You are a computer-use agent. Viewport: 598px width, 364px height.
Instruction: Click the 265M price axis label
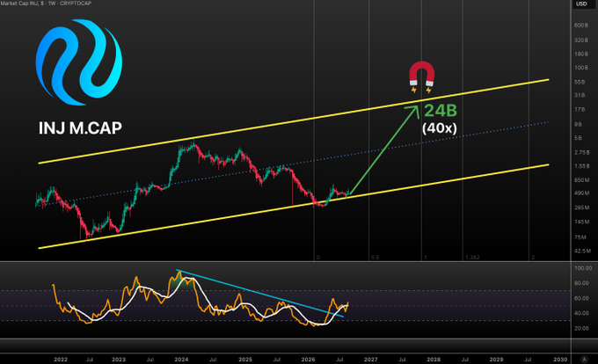582,207
